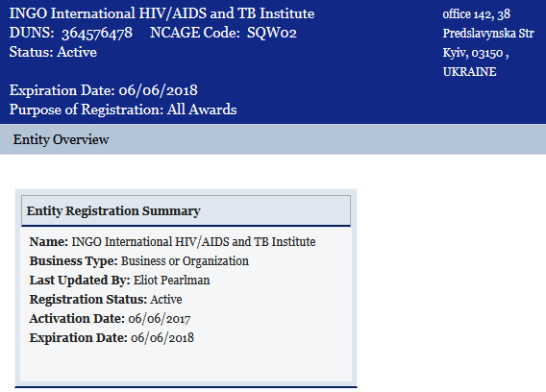Click Registration Status: Active row
Image resolution: width=546 pixels, height=392 pixels.
pos(106,299)
